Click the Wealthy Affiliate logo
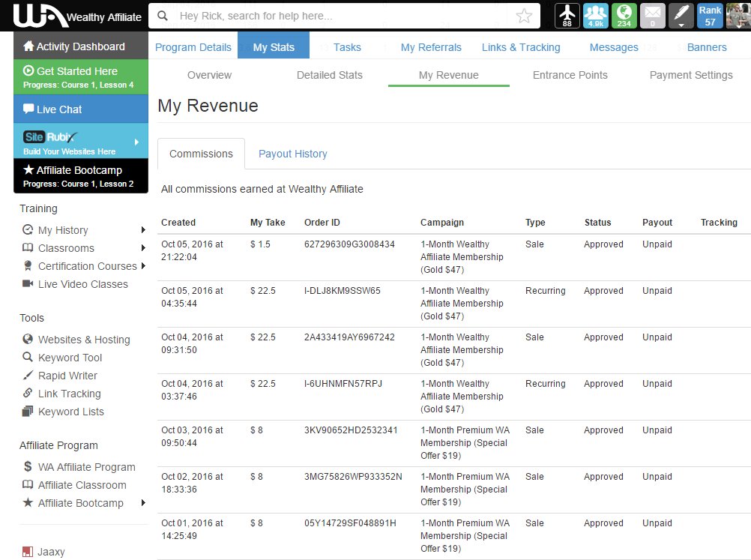The width and height of the screenshot is (751, 560). click(x=78, y=16)
